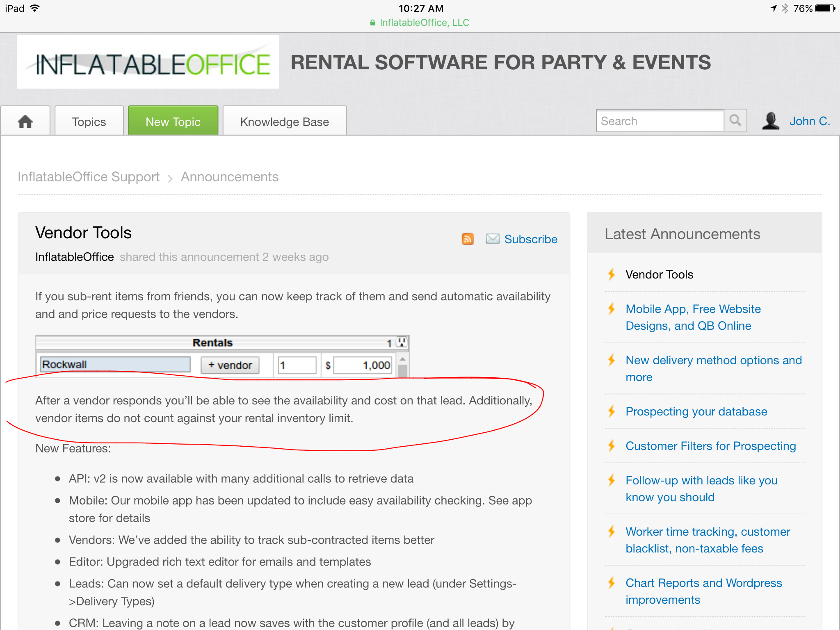Open the Announcements breadcrumb link
Screen dimensions: 840x630
pos(230,177)
